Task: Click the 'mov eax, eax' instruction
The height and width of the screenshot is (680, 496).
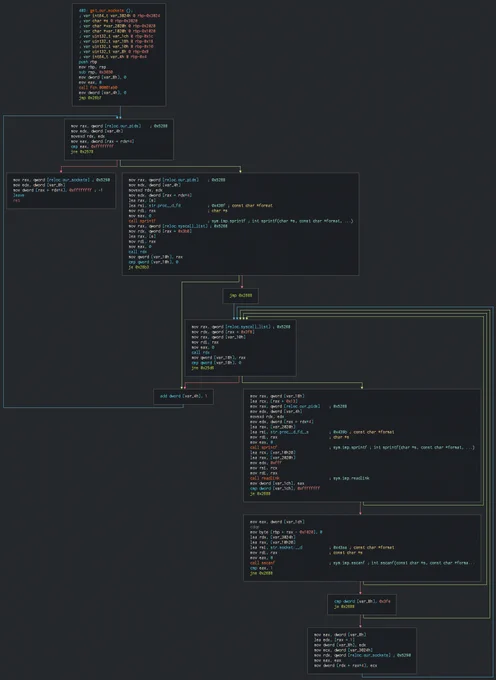Action: (327, 660)
